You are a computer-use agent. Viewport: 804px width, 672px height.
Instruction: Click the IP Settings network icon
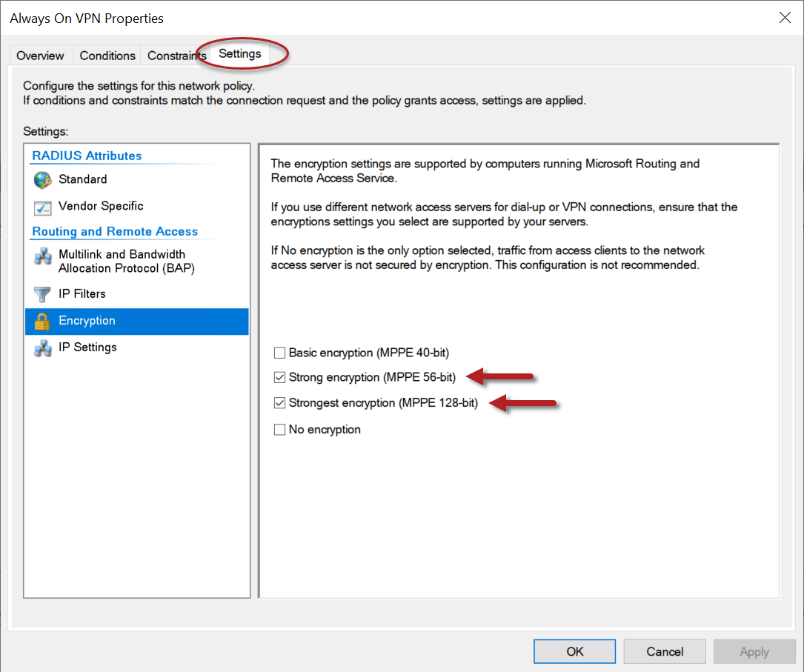click(42, 348)
